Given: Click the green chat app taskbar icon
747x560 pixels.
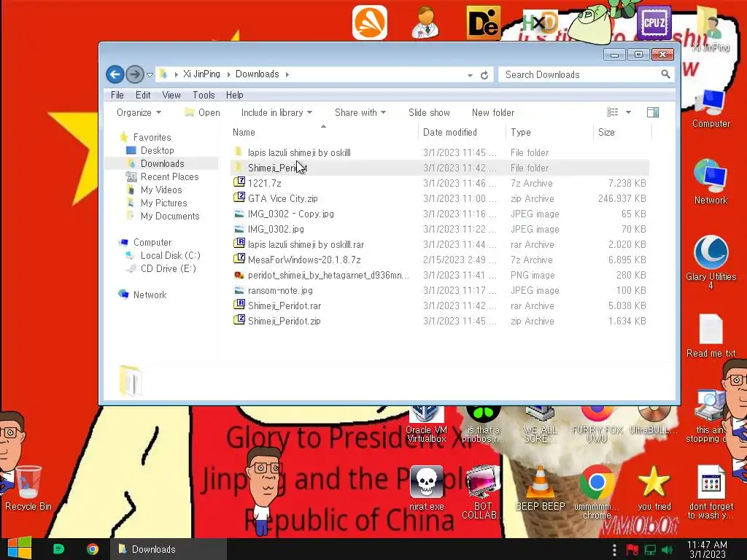Looking at the screenshot, I should (x=58, y=549).
